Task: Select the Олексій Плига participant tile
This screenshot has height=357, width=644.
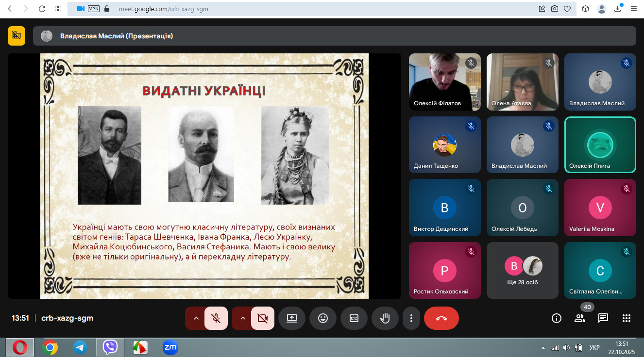Action: click(x=600, y=145)
